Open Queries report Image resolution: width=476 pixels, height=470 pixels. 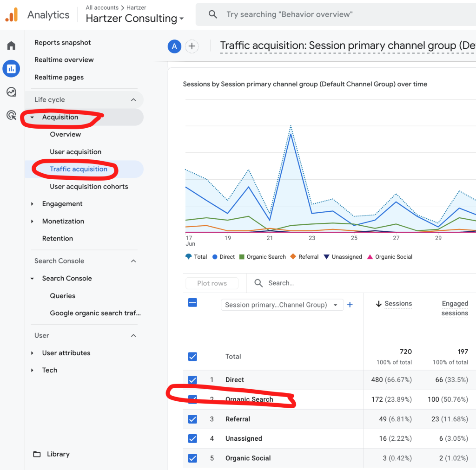[63, 296]
